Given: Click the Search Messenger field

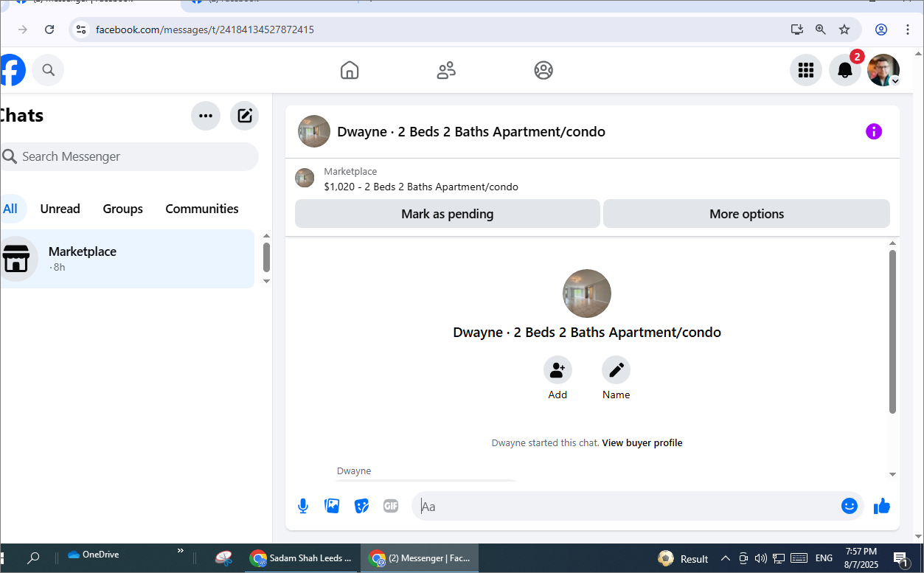Looking at the screenshot, I should point(129,156).
